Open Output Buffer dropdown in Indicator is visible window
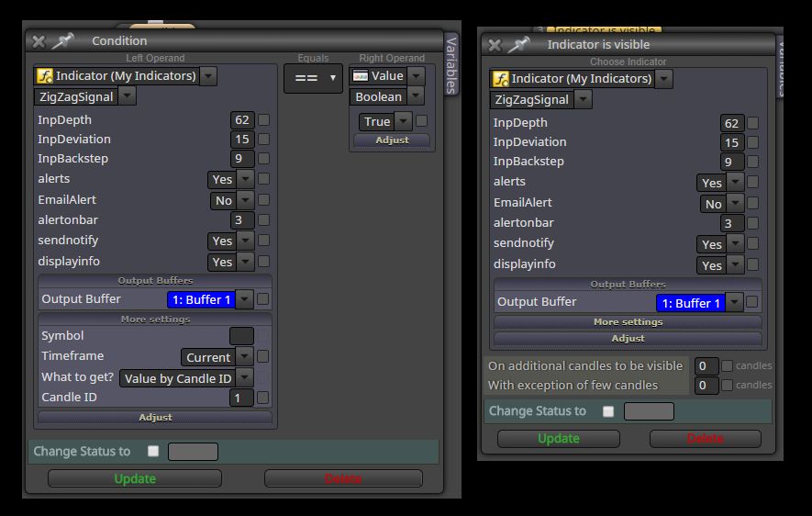This screenshot has height=516, width=812. coord(734,303)
